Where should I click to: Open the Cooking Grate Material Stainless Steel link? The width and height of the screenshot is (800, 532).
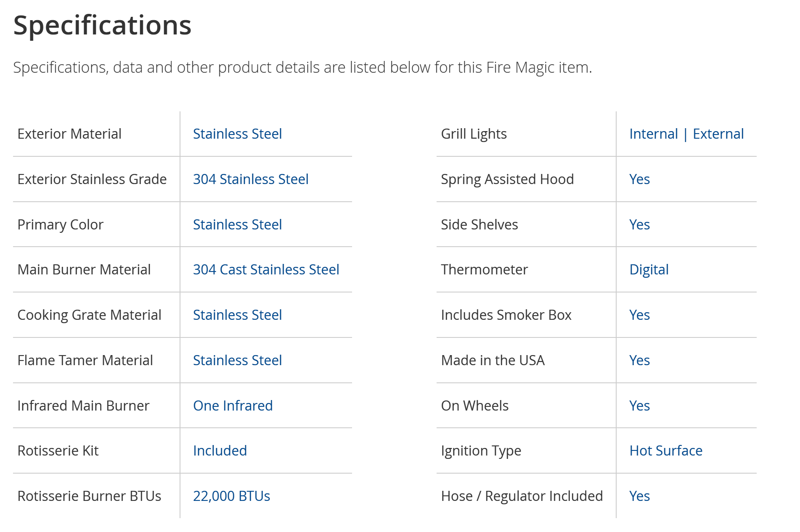click(237, 315)
